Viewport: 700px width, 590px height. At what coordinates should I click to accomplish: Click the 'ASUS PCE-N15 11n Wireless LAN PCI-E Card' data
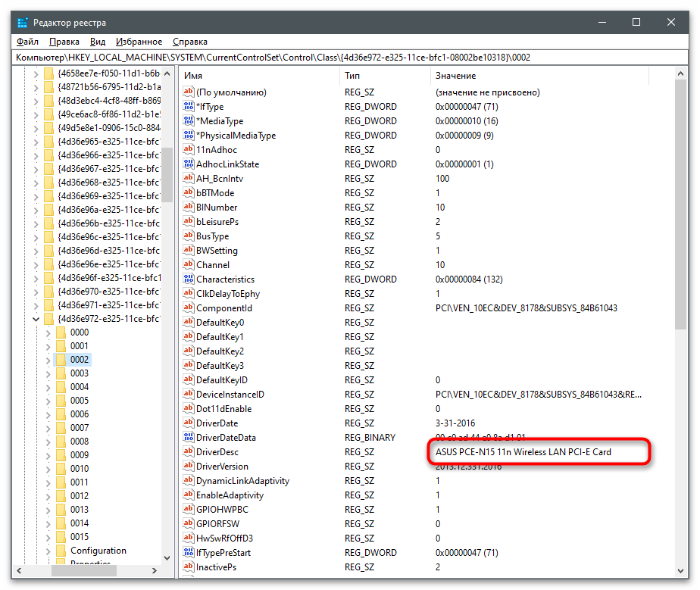pyautogui.click(x=523, y=451)
